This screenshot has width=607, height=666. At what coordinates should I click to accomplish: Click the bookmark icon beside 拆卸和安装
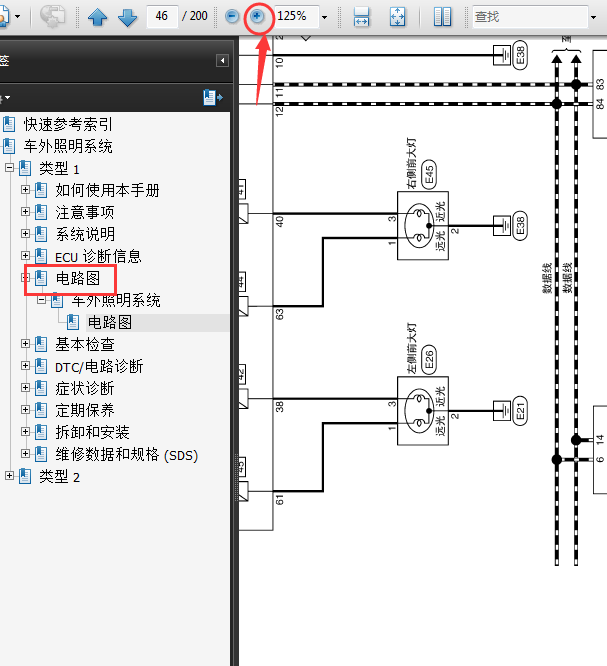pos(41,432)
